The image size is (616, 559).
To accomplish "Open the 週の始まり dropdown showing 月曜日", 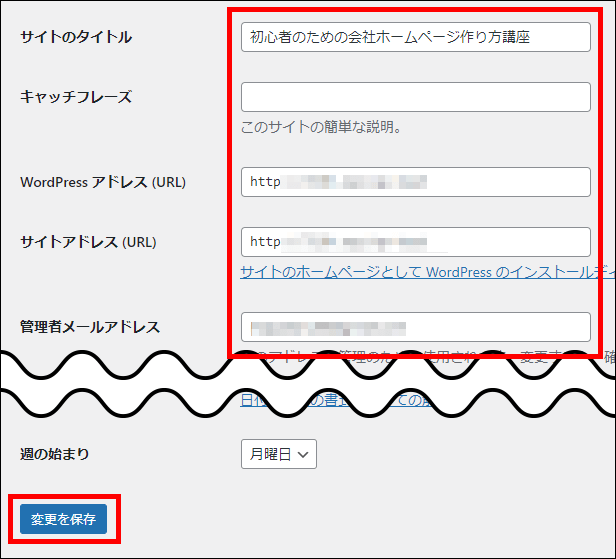I will pyautogui.click(x=279, y=454).
